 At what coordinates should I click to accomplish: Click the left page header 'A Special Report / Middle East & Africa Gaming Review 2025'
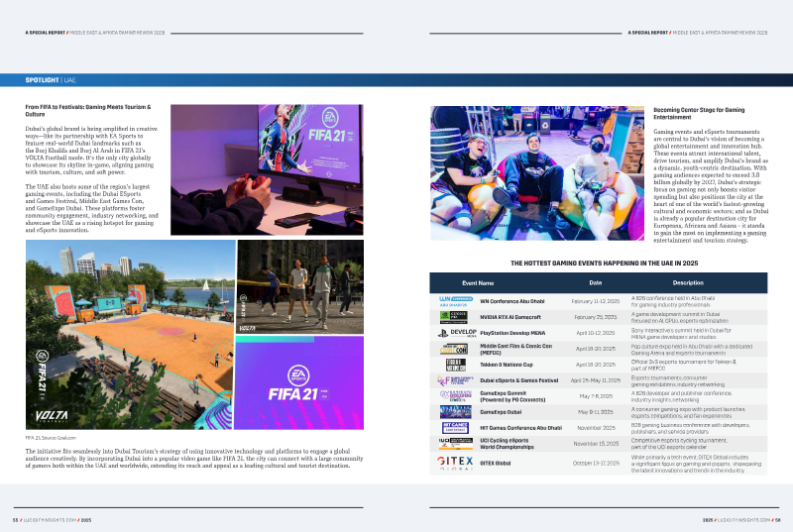[95, 33]
